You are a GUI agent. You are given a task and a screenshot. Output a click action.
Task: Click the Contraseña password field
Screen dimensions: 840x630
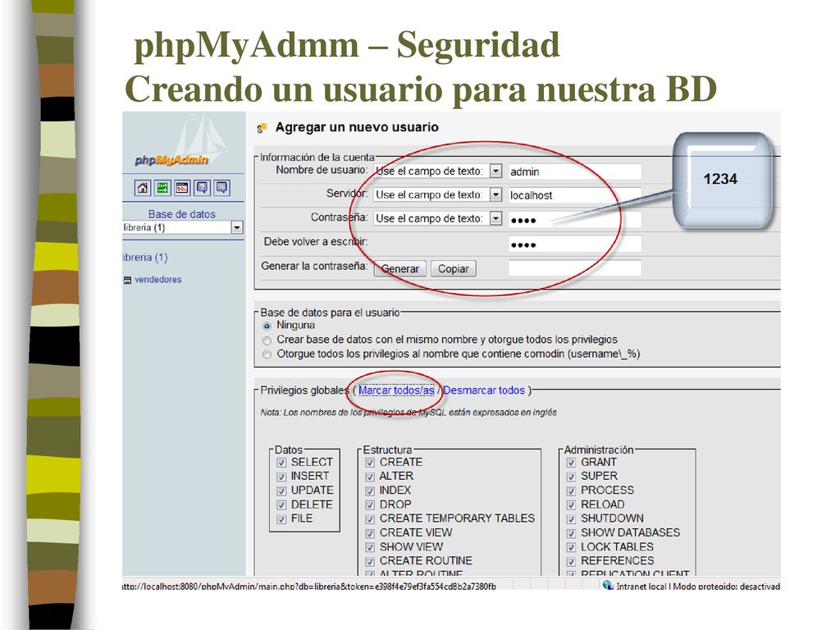click(x=575, y=220)
